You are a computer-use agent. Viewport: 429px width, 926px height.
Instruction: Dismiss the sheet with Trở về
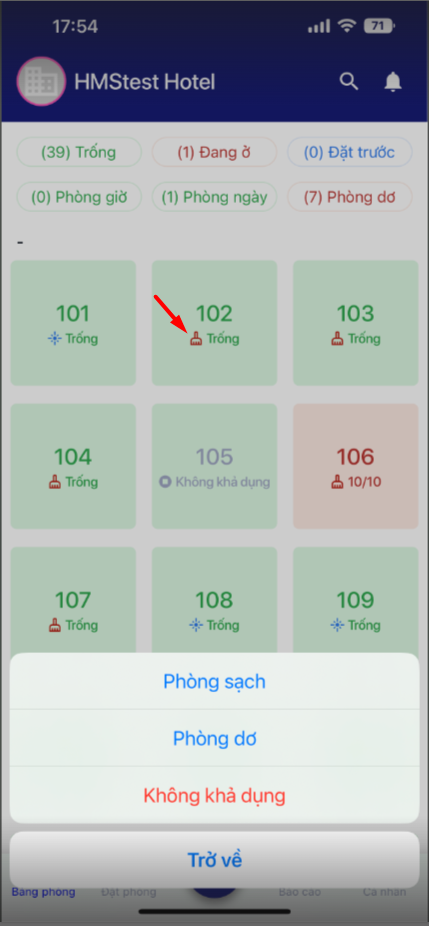click(214, 860)
